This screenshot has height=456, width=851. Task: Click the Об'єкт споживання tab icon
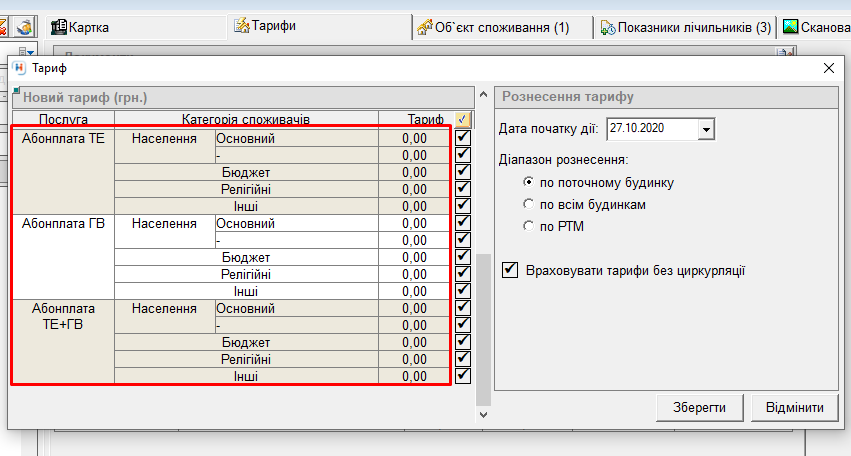click(x=426, y=27)
